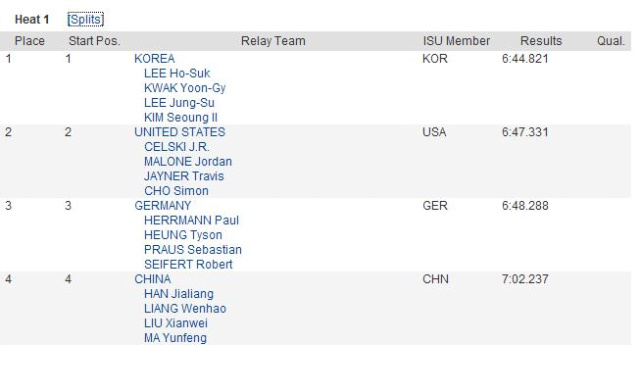Image resolution: width=640 pixels, height=382 pixels.
Task: Open the CHINA relay team link
Action: (153, 279)
